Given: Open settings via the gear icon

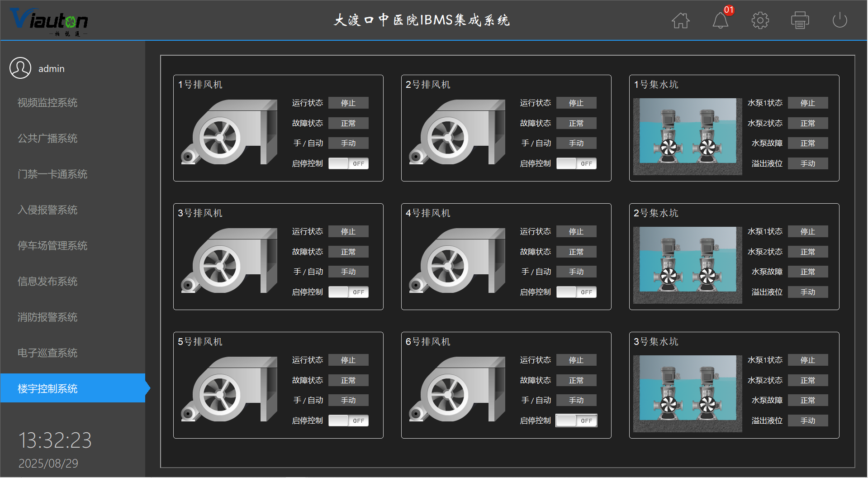Looking at the screenshot, I should tap(760, 20).
